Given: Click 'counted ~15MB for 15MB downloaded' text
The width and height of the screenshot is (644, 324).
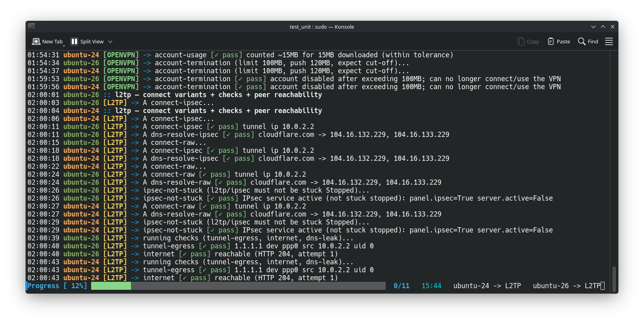Looking at the screenshot, I should click(312, 55).
